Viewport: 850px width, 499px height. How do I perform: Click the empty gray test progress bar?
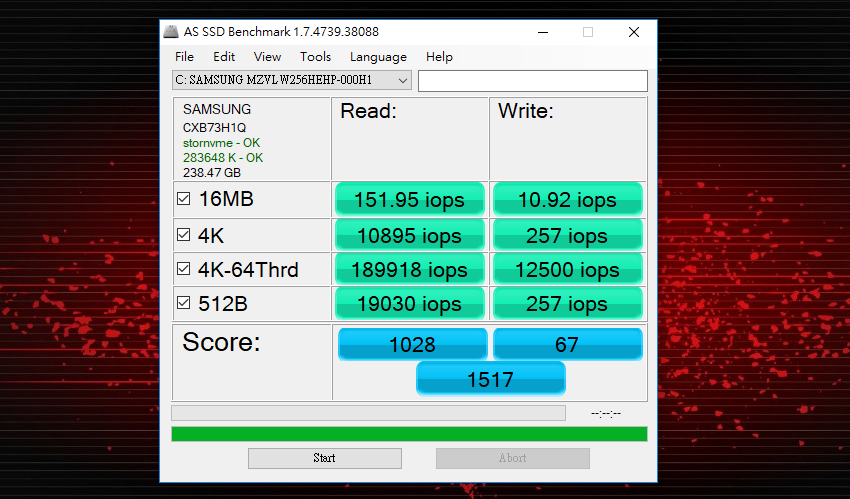pos(369,413)
